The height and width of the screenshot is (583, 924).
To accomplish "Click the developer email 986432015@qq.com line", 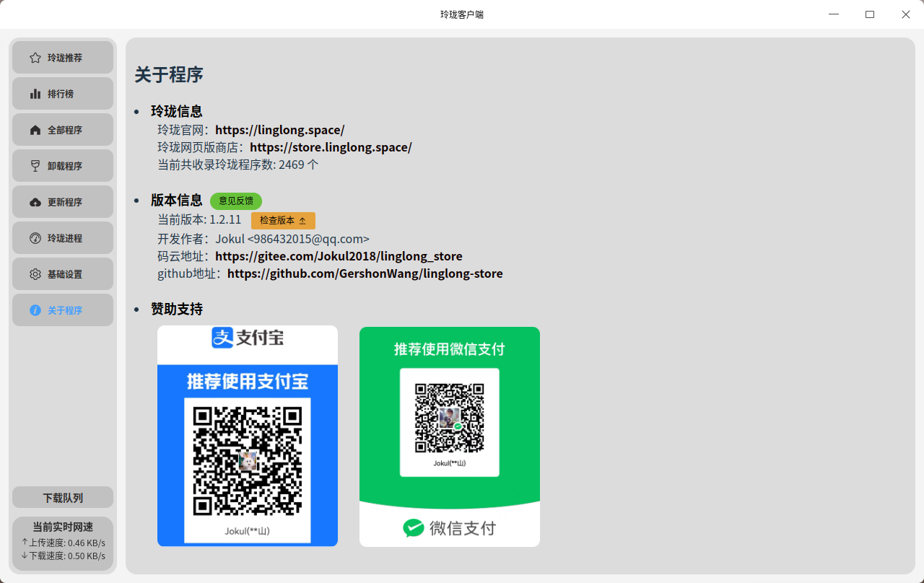I will click(x=263, y=239).
